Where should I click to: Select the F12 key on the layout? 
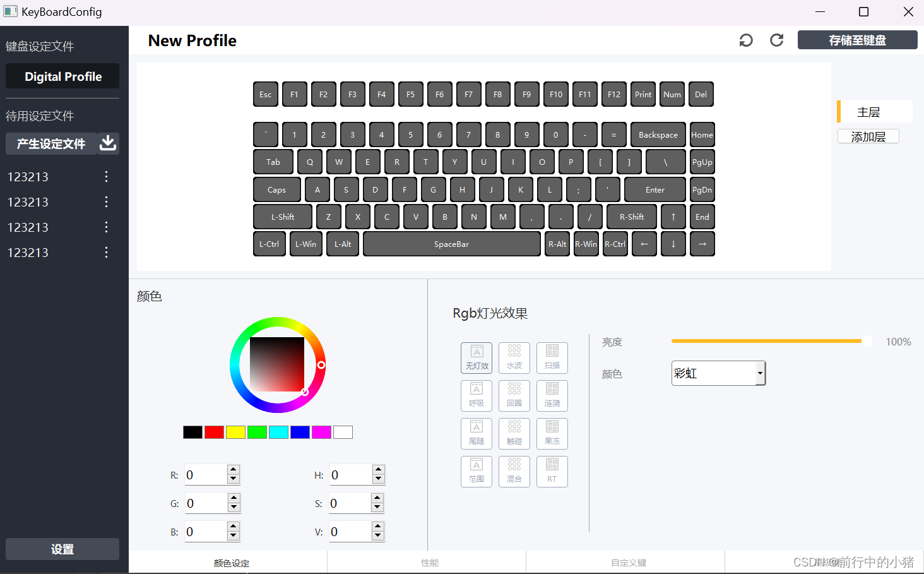[614, 94]
